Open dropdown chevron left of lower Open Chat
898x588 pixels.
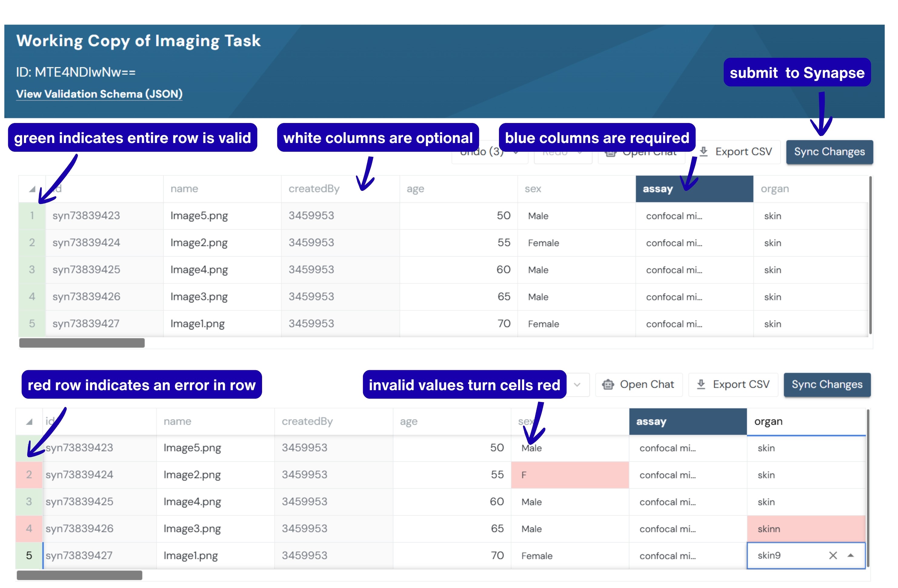pos(577,385)
